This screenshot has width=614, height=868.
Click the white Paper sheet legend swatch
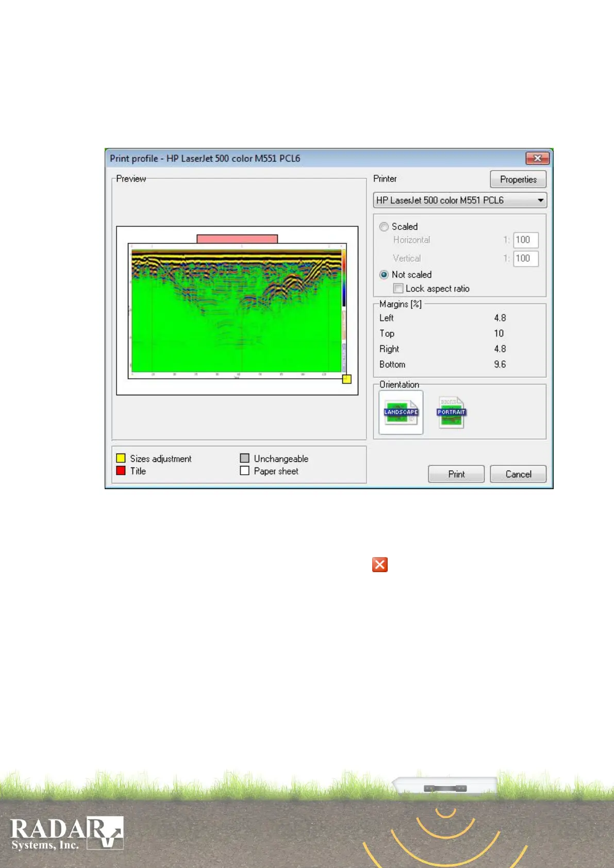coord(244,471)
